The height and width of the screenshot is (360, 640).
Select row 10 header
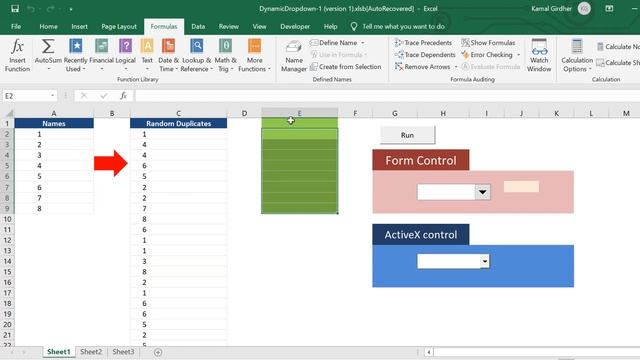(x=7, y=219)
